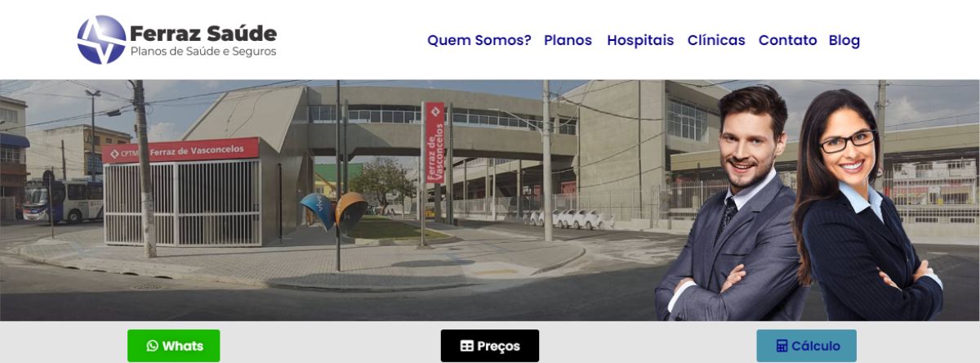Go to the Planos menu item
980x363 pixels.
pos(568,40)
